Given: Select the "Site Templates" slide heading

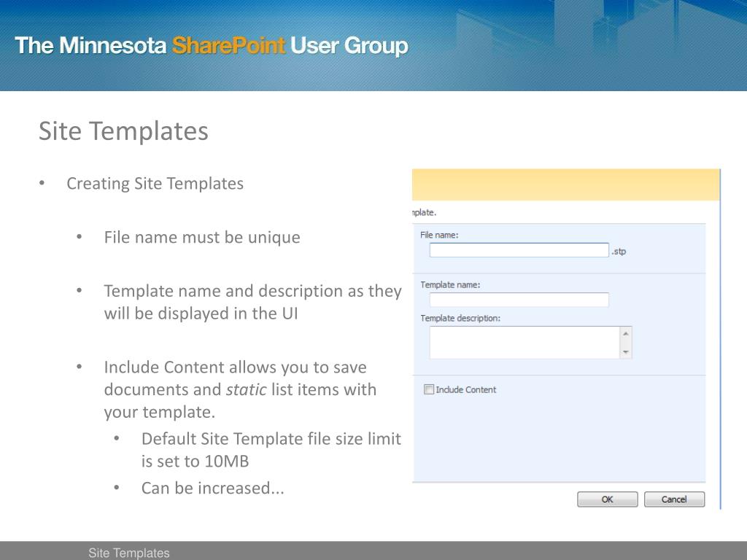Looking at the screenshot, I should pos(123,131).
